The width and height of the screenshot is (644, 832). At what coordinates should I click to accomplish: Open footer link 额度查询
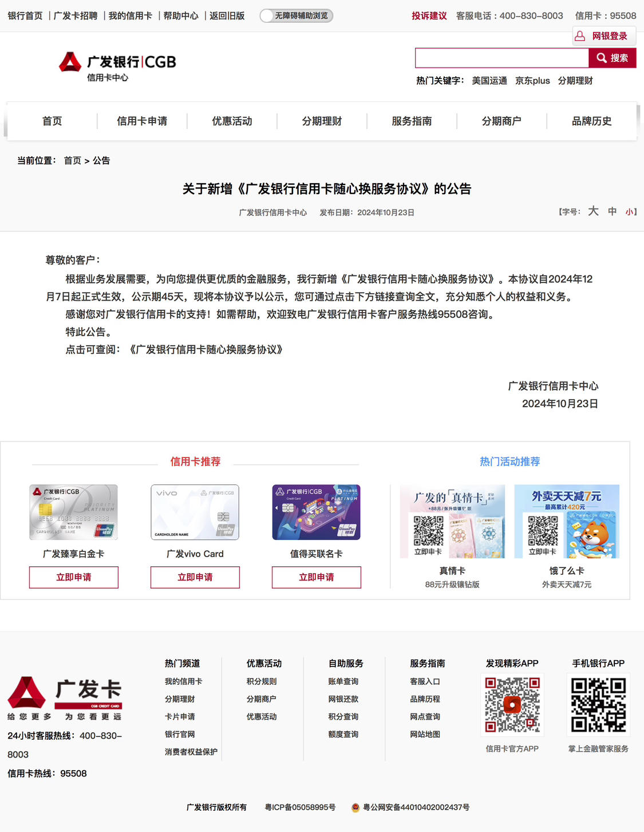click(x=343, y=734)
